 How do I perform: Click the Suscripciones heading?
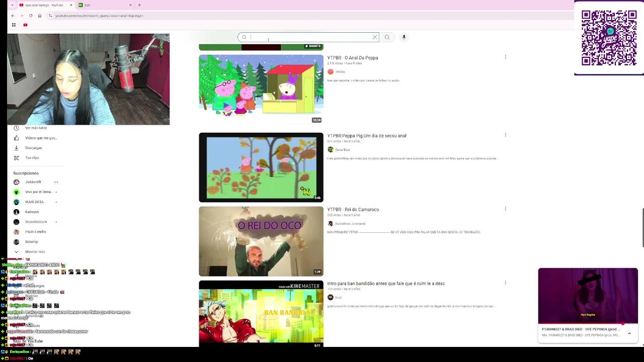coord(26,173)
